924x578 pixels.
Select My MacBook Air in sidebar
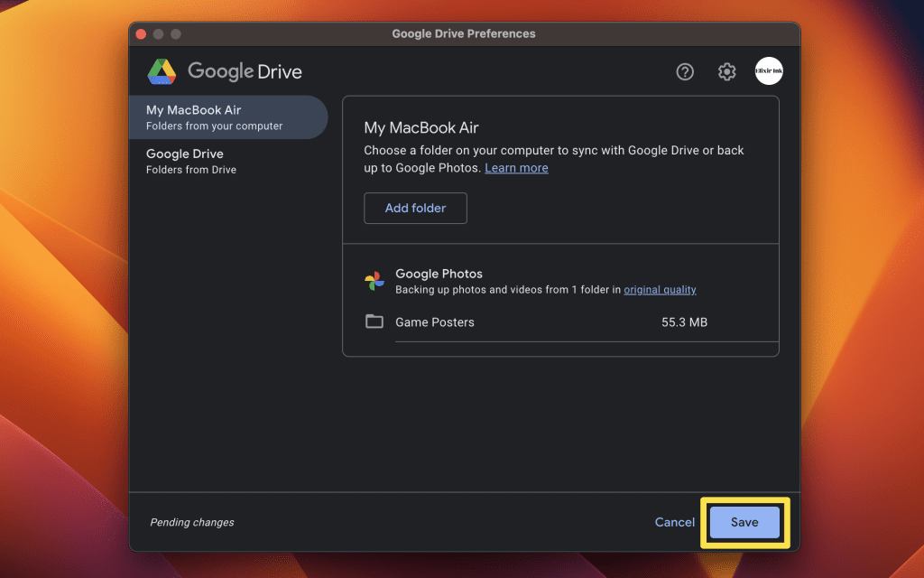click(227, 117)
